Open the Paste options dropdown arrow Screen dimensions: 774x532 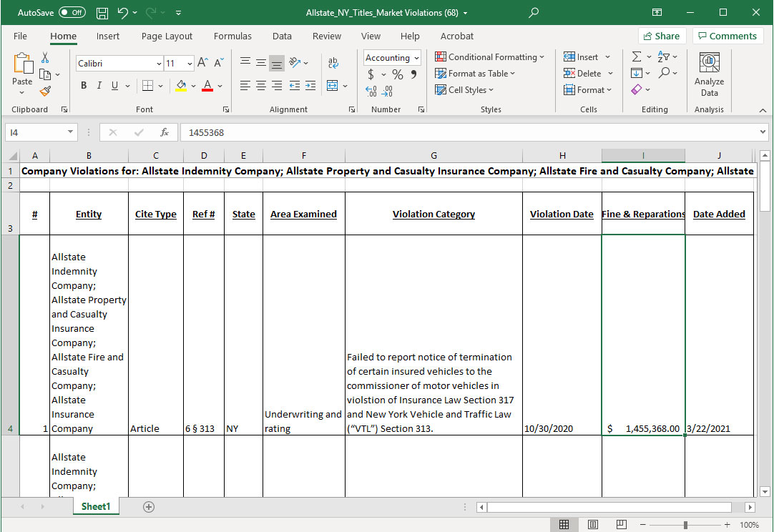pyautogui.click(x=21, y=93)
